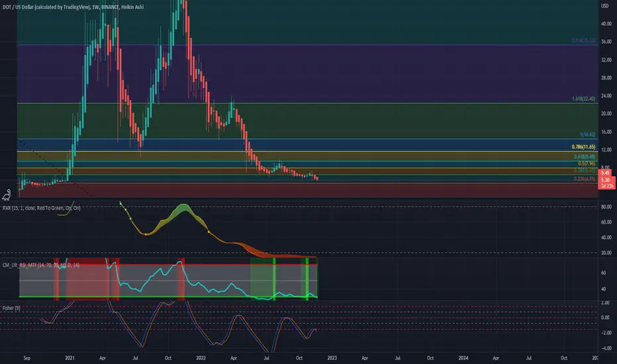
Task: Click the 3d 23h bar countdown label
Action: click(607, 186)
